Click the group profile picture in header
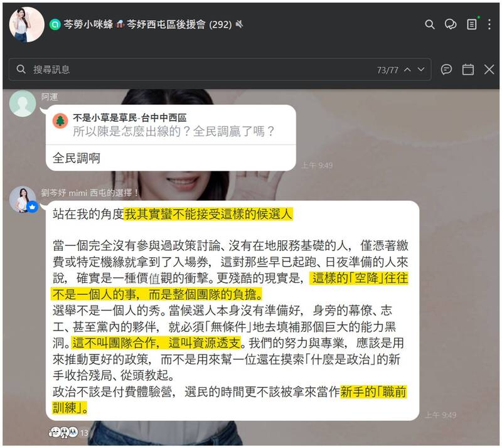Image resolution: width=502 pixels, height=448 pixels. 26,24
